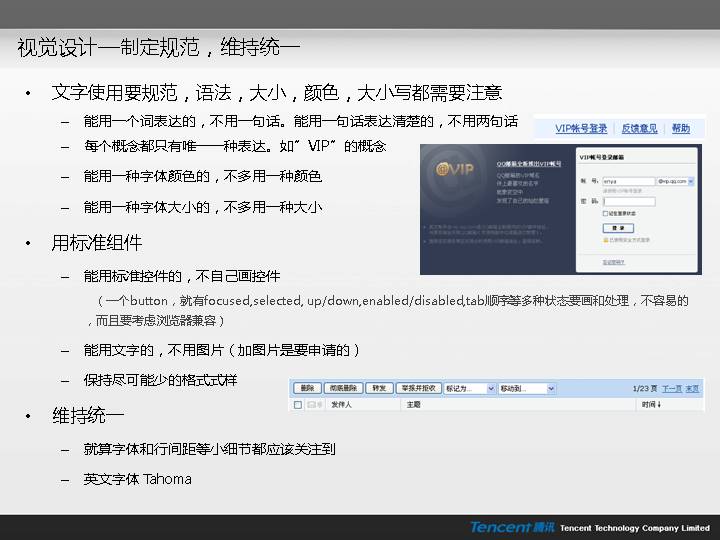Click the 彻底删除 button
The height and width of the screenshot is (540, 720).
[344, 388]
